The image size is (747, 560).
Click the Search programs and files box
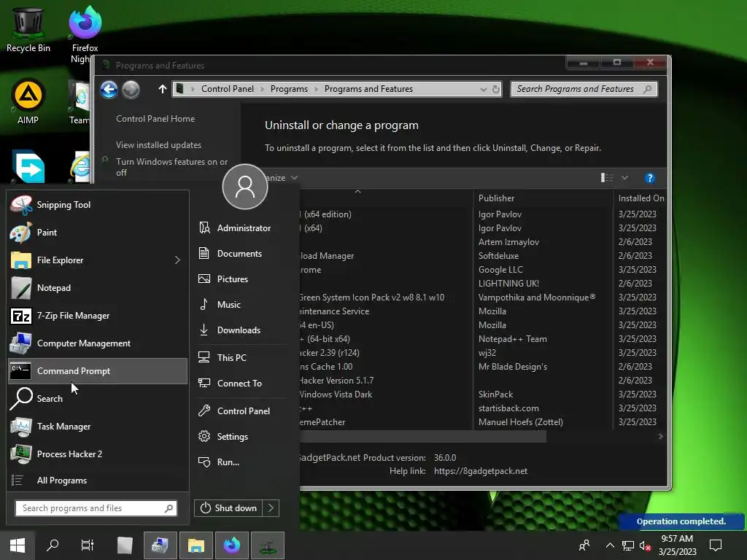pyautogui.click(x=96, y=508)
